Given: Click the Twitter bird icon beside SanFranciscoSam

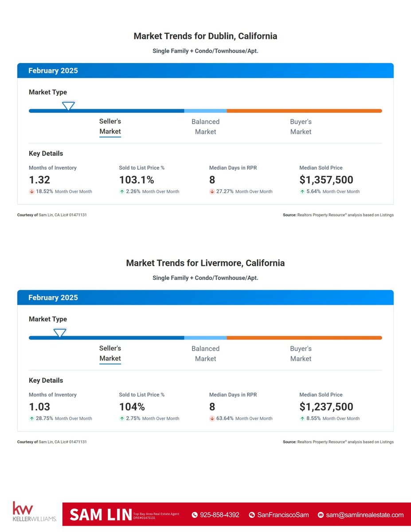Looking at the screenshot, I should [x=251, y=515].
